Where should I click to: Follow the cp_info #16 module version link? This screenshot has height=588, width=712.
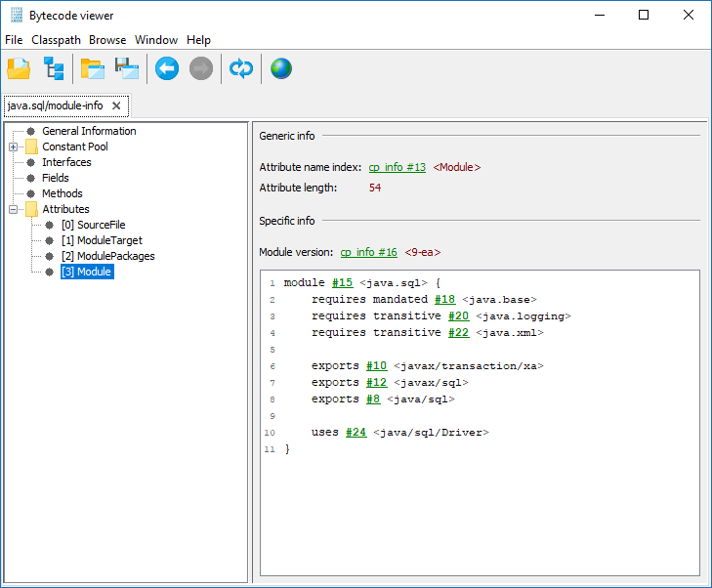click(368, 252)
